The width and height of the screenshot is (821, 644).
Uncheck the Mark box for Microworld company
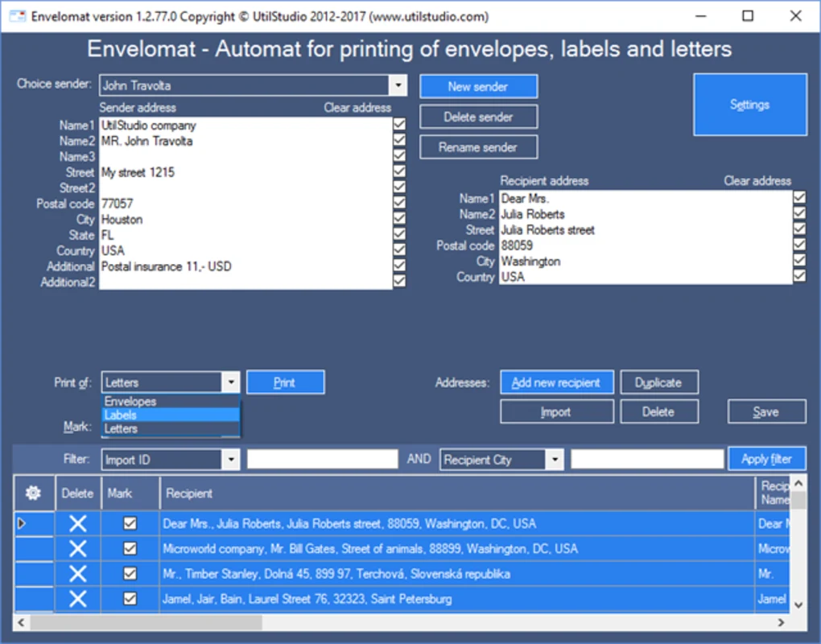pyautogui.click(x=130, y=549)
